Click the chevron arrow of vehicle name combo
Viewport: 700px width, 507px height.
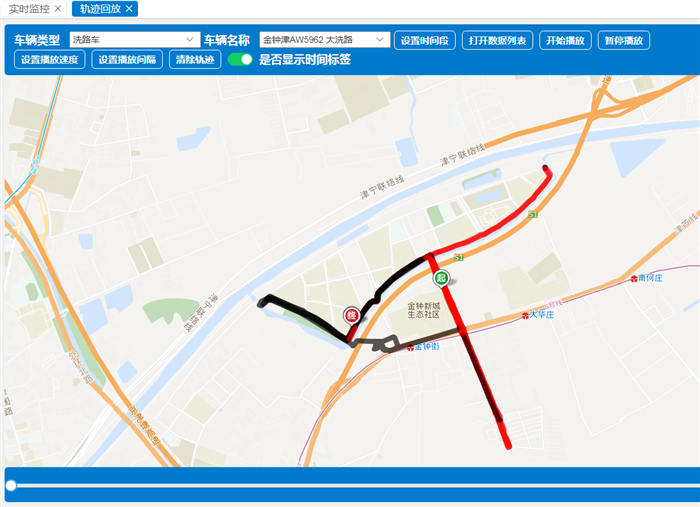(x=379, y=40)
